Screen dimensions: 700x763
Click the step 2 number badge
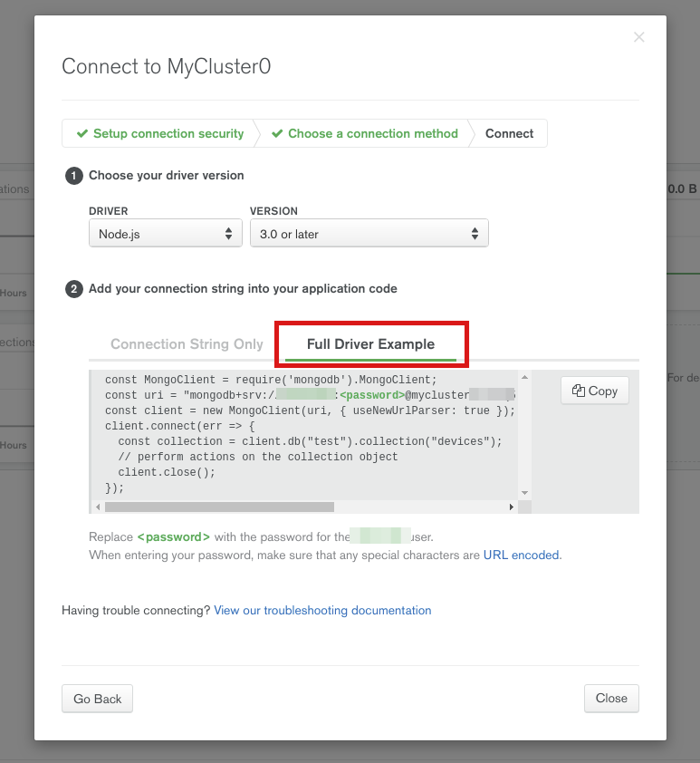pyautogui.click(x=74, y=289)
